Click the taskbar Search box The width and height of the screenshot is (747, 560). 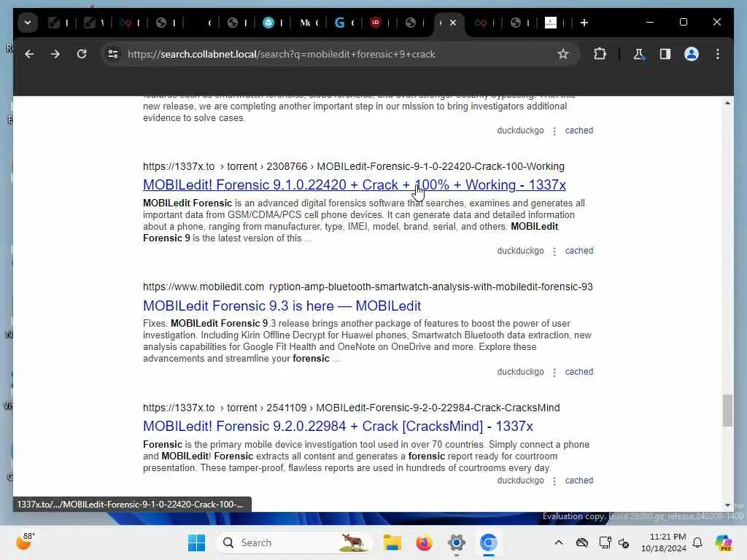point(293,542)
